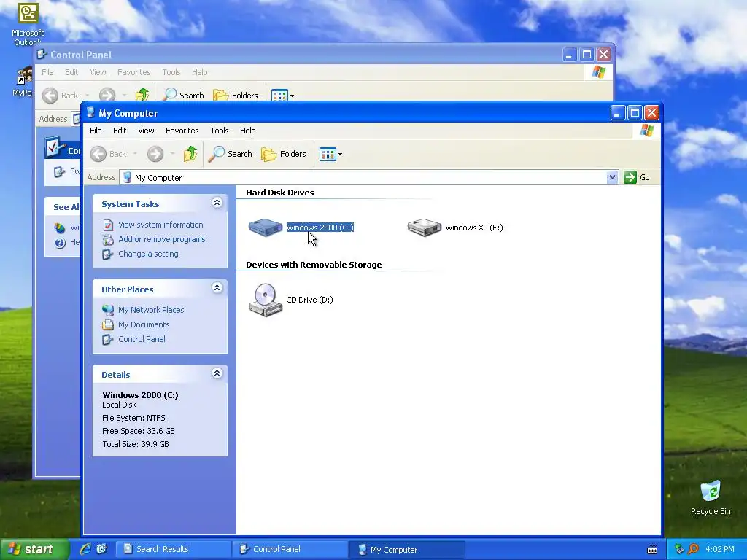Image resolution: width=747 pixels, height=560 pixels.
Task: Expand the My Computer address bar dropdown
Action: pyautogui.click(x=612, y=178)
